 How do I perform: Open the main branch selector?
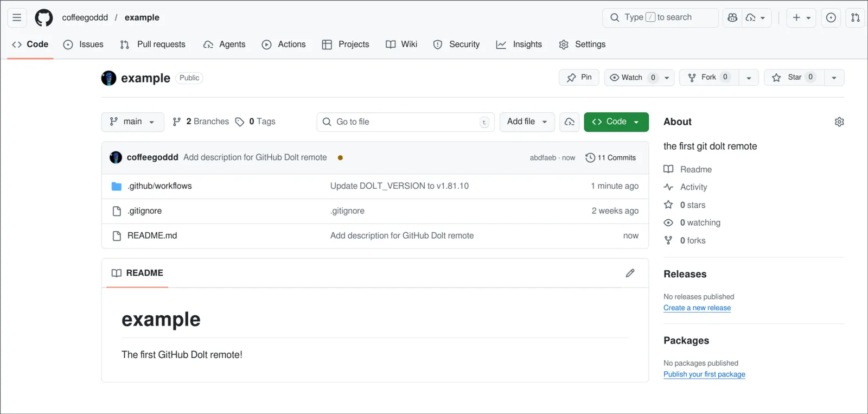tap(132, 122)
